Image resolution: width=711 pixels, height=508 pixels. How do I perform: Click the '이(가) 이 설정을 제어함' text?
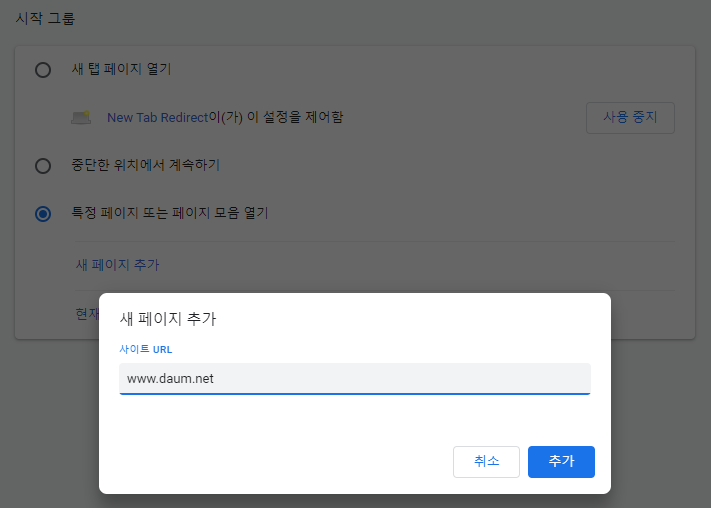(x=276, y=117)
